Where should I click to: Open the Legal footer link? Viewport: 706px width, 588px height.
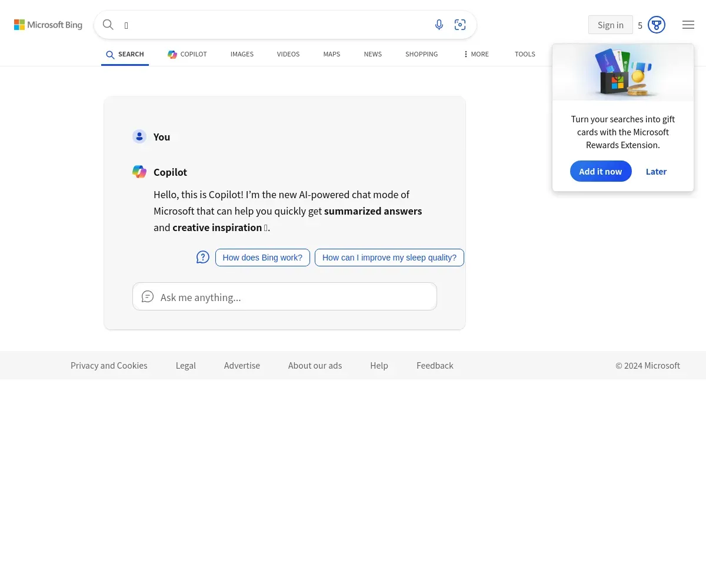click(x=186, y=365)
